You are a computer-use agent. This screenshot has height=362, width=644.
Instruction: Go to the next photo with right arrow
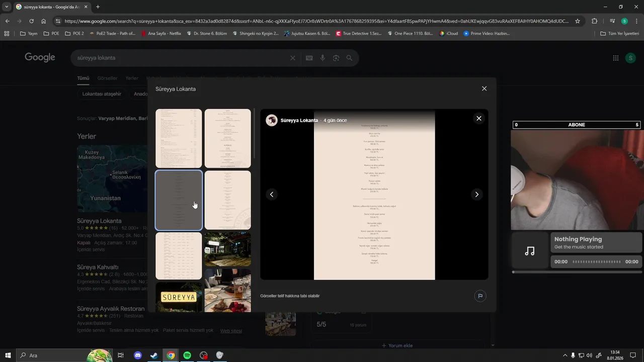476,195
